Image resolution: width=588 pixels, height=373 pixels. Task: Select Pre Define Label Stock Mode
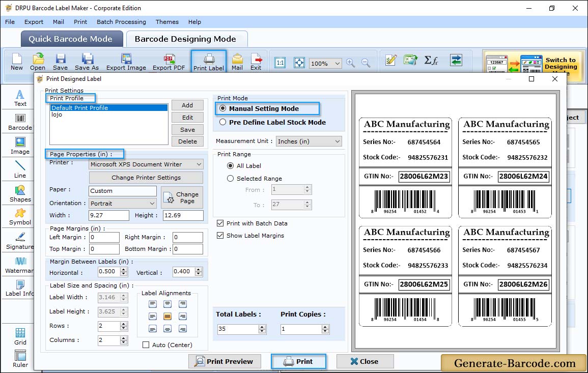223,122
